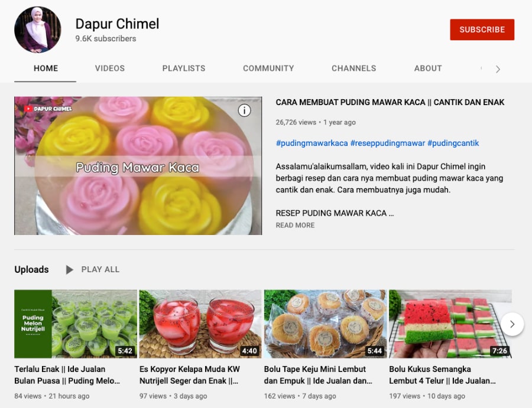Image resolution: width=532 pixels, height=408 pixels.
Task: Open the Channels tab
Action: click(x=353, y=68)
